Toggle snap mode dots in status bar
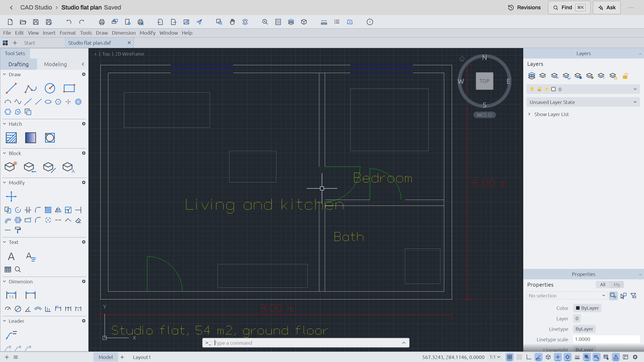644x362 pixels. pyautogui.click(x=519, y=357)
